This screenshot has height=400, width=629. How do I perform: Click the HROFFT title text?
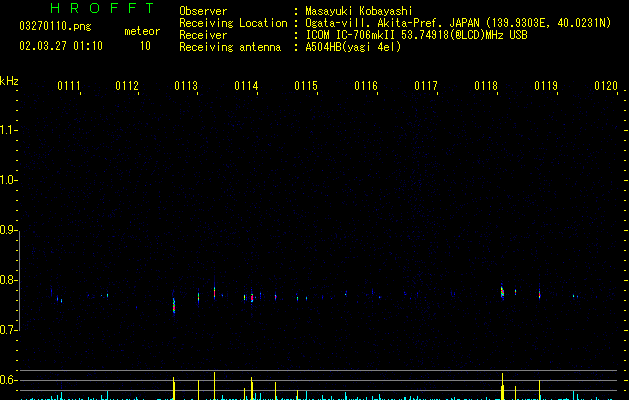[103, 8]
